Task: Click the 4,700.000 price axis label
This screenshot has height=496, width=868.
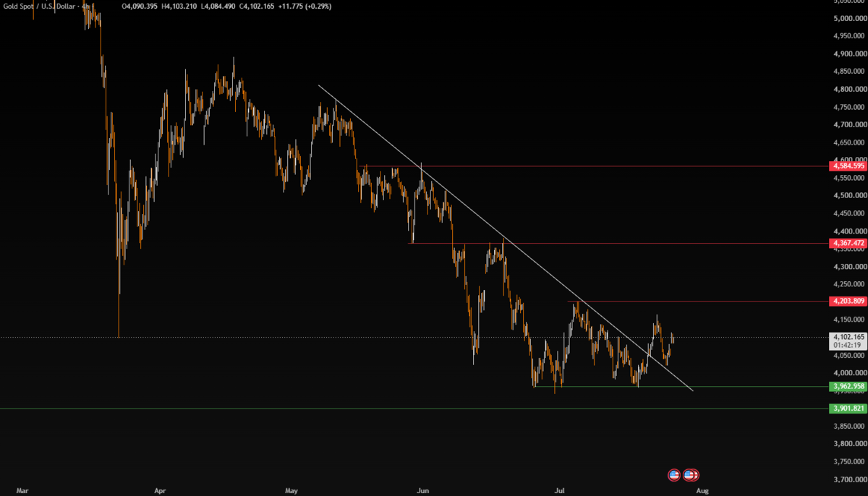Action: click(849, 124)
